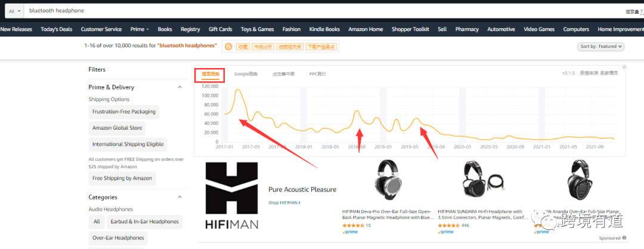Viewport: 644px width, 249px height.
Task: Select the 搜索趋势 tab
Action: pos(210,74)
